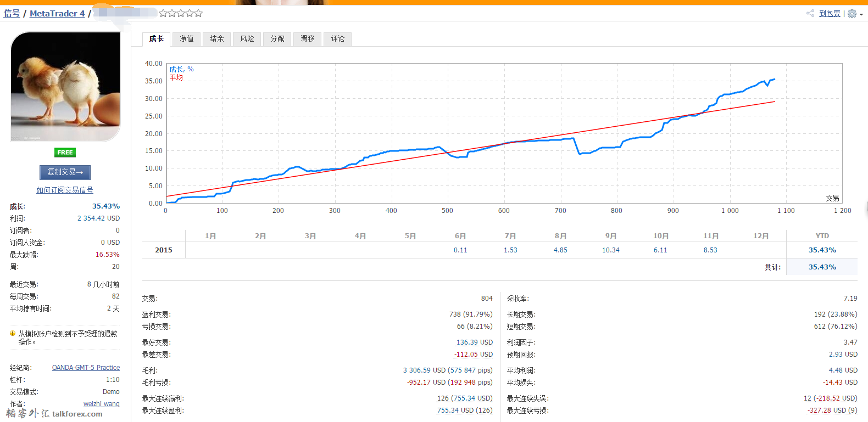Click the October 6.11 monthly value
The width and height of the screenshot is (868, 422).
click(x=660, y=250)
